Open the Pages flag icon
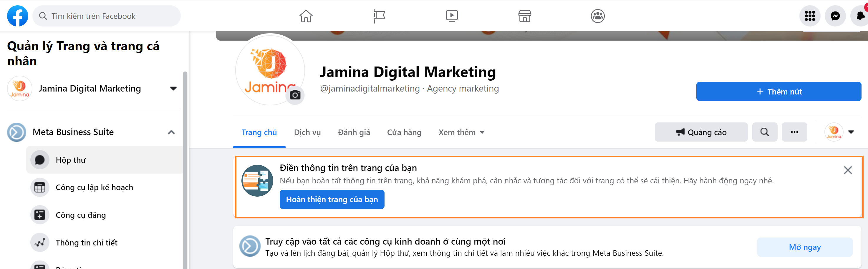868x269 pixels. 379,16
